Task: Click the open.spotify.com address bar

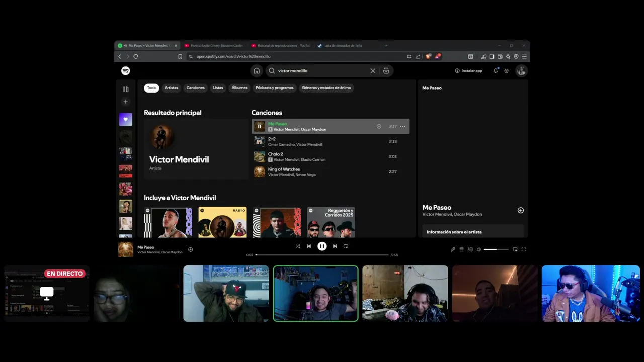Action: click(297, 57)
